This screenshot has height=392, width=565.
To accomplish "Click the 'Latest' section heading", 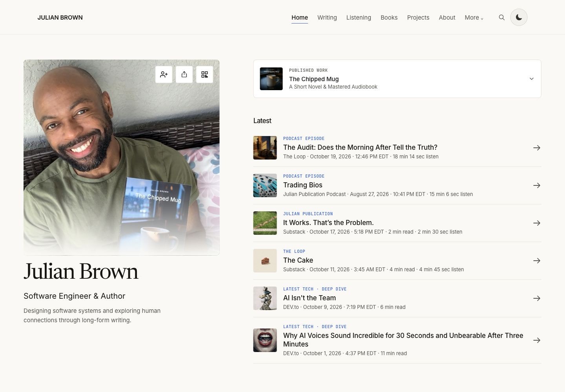I will click(262, 121).
